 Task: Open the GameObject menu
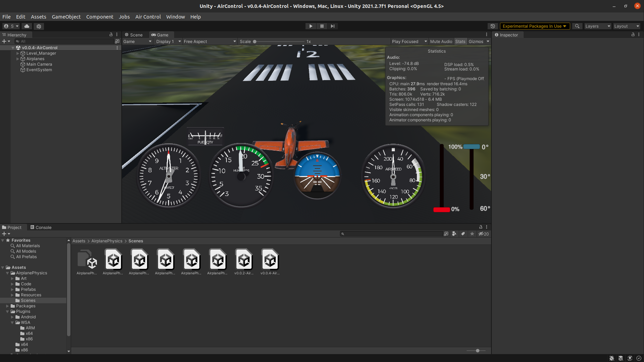point(66,17)
